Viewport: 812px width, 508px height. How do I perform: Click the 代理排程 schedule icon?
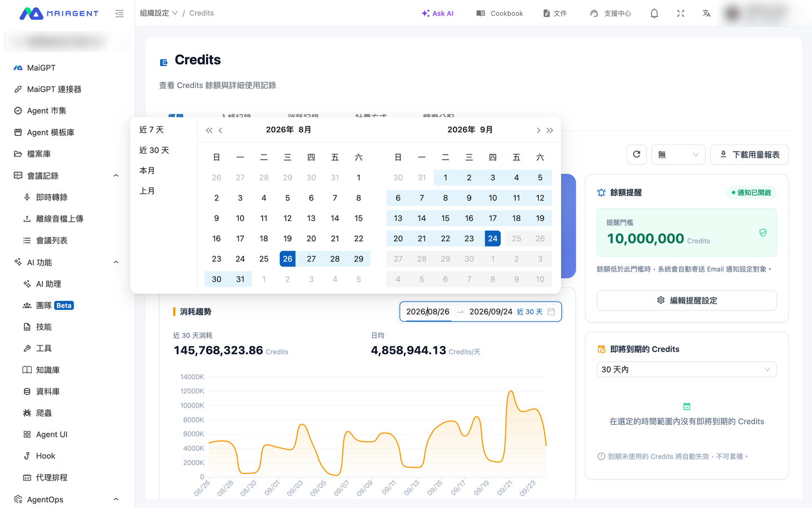coord(27,478)
